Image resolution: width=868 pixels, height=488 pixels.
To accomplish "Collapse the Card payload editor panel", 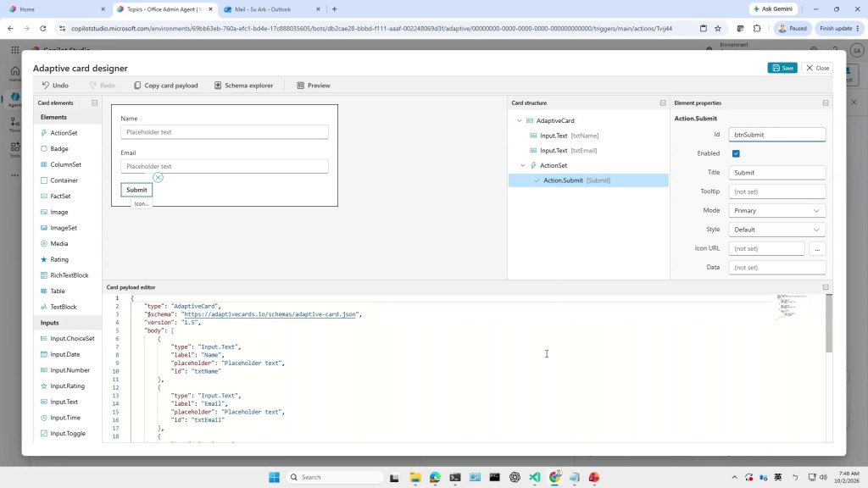I will coord(826,287).
